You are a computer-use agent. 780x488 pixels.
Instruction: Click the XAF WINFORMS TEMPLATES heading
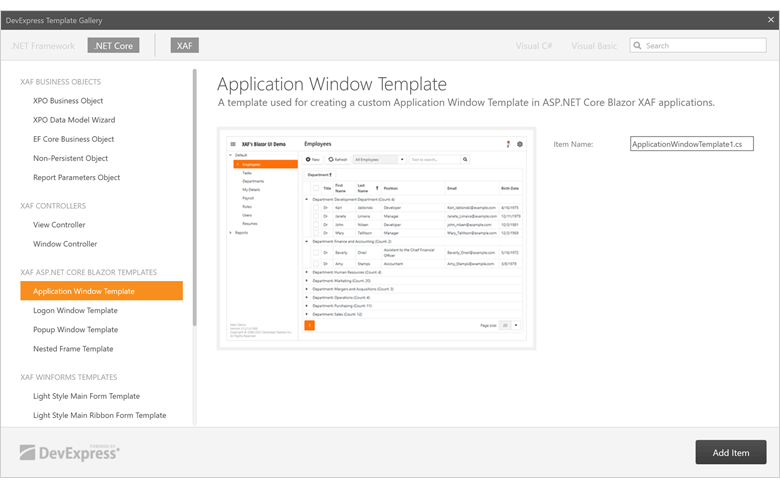(x=69, y=377)
